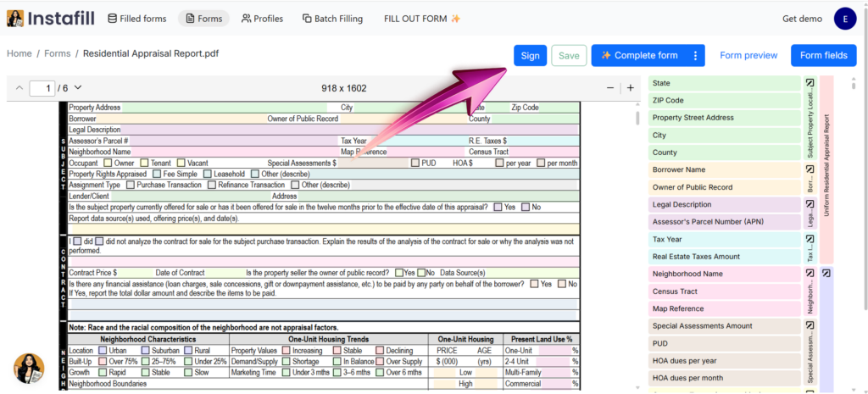Check the Tenant occupant checkbox
Viewport: 868px width, 394px height.
pyautogui.click(x=144, y=164)
